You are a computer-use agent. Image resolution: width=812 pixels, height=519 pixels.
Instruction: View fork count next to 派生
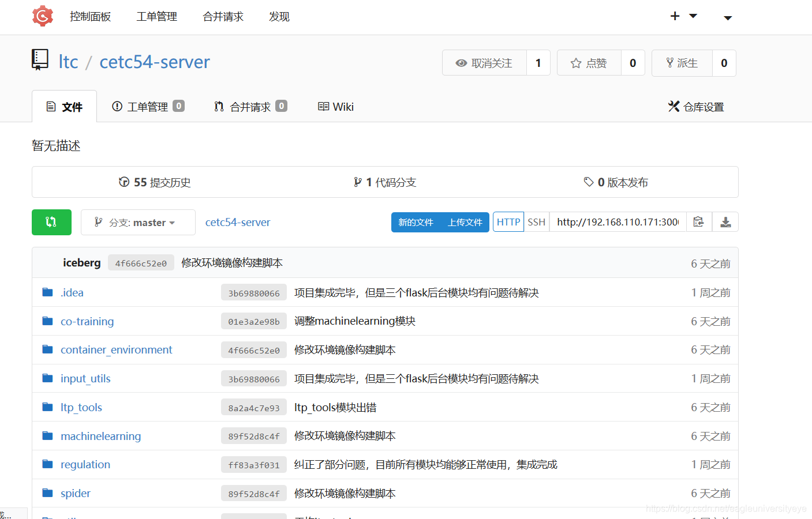[724, 63]
